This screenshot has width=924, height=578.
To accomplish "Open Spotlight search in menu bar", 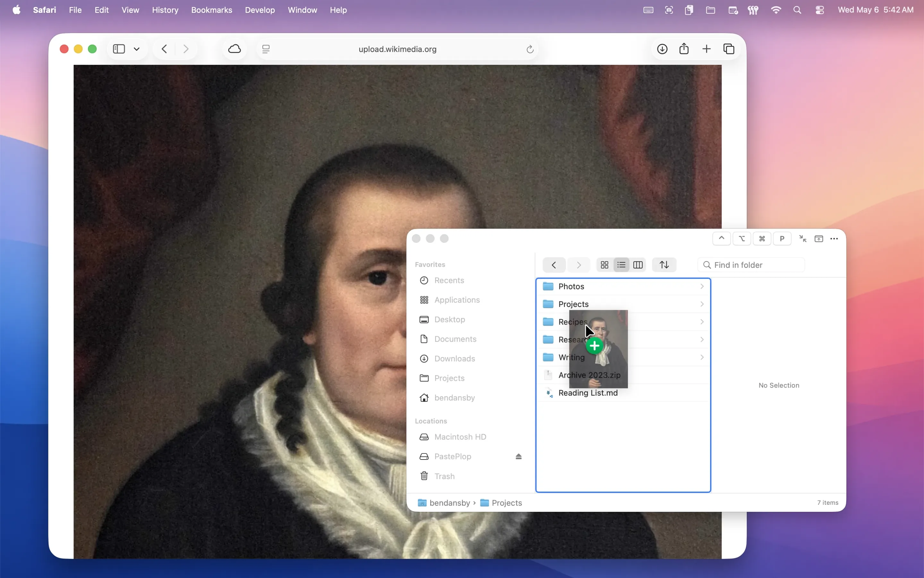I will (797, 10).
